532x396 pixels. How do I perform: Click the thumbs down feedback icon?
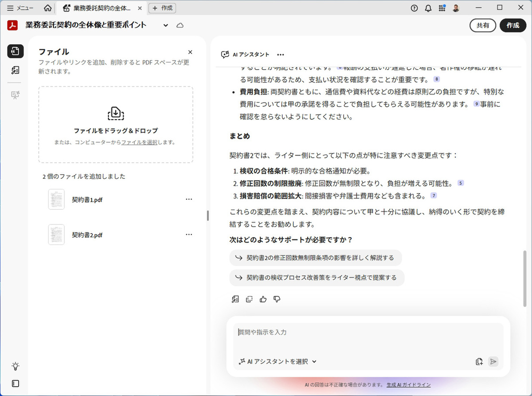click(277, 299)
